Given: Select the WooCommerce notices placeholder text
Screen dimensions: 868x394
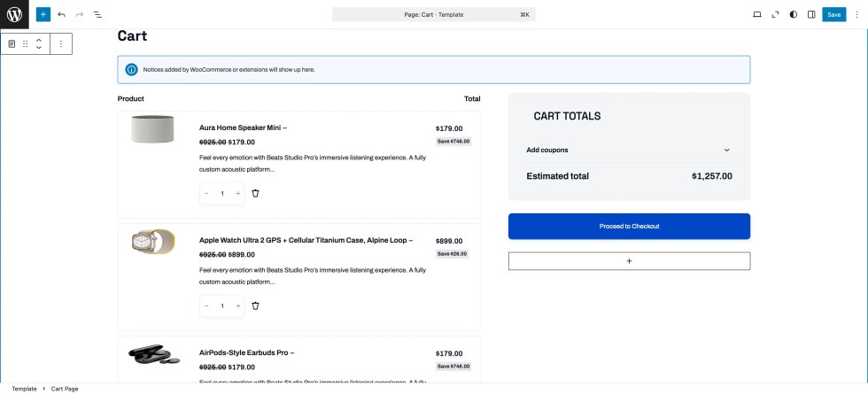Looking at the screenshot, I should pos(229,70).
